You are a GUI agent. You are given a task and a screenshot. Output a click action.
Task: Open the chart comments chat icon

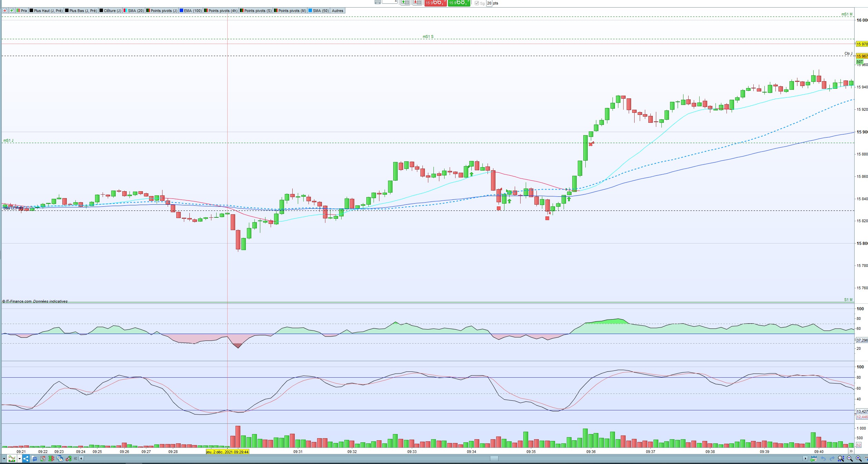34,458
